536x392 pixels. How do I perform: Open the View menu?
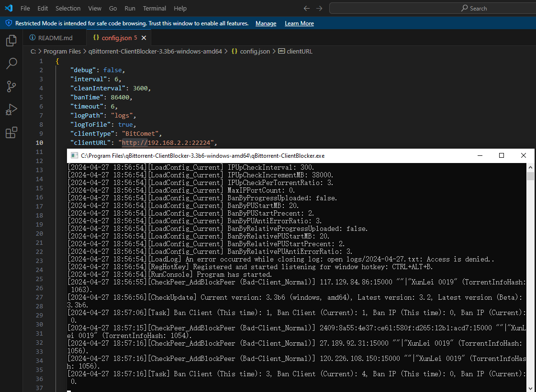click(95, 8)
